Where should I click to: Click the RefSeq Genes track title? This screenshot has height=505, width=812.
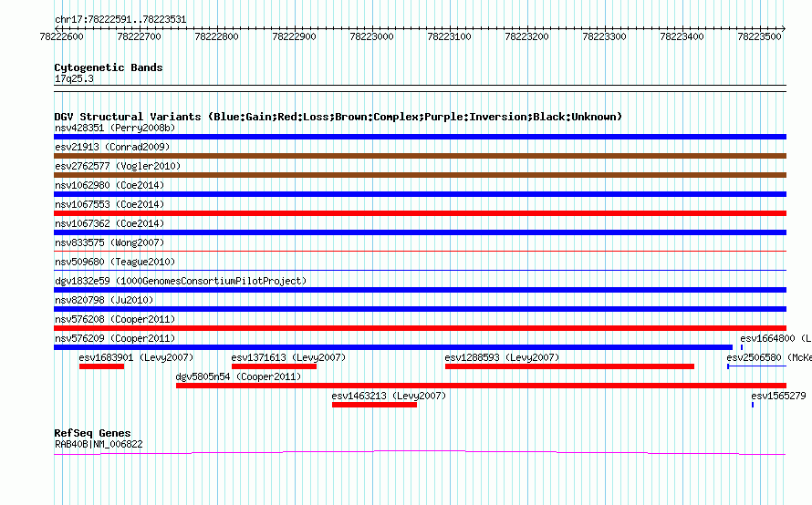(92, 433)
